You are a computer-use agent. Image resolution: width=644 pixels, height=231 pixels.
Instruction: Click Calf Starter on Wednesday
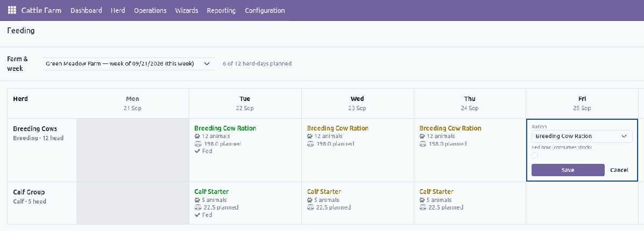(x=324, y=192)
